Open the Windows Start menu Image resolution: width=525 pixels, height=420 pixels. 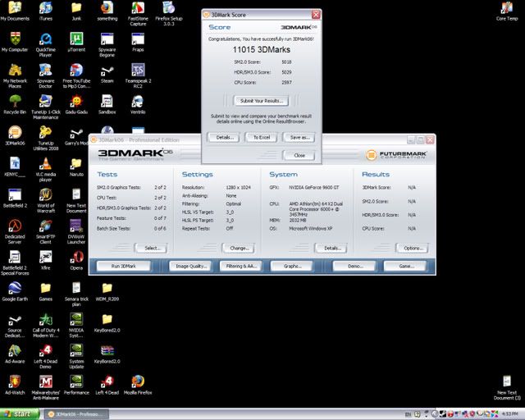20,414
